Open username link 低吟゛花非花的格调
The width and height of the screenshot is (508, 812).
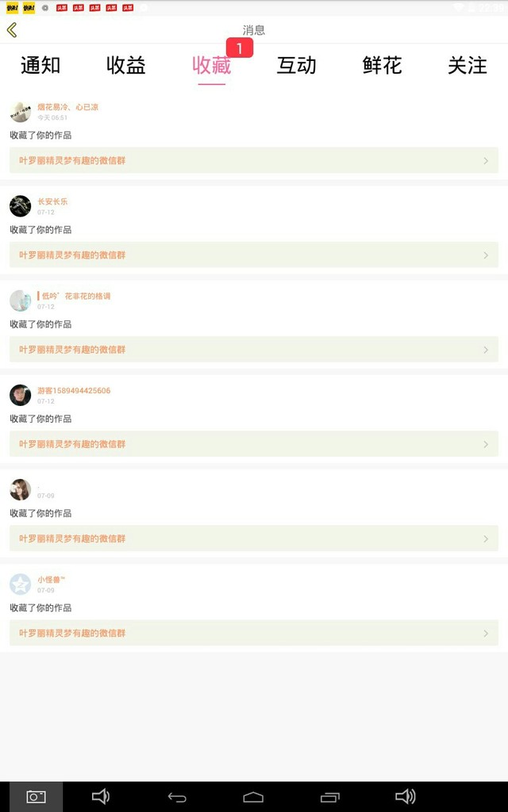[x=75, y=296]
